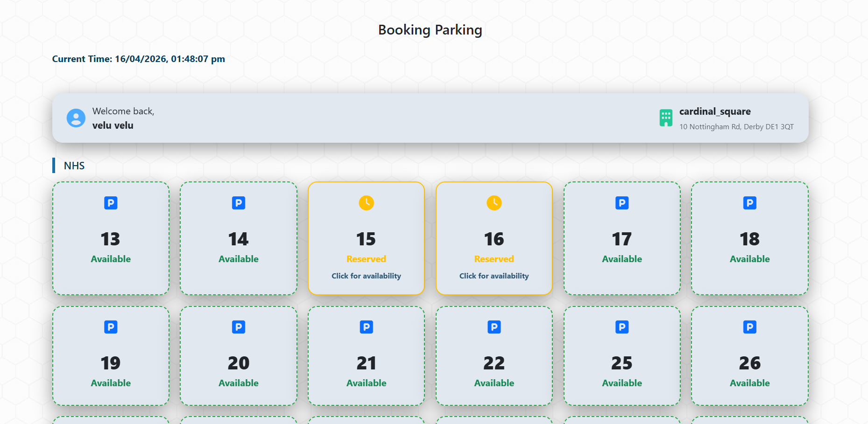Click the clock icon above Reserved slot 16
This screenshot has height=424, width=868.
coord(494,202)
